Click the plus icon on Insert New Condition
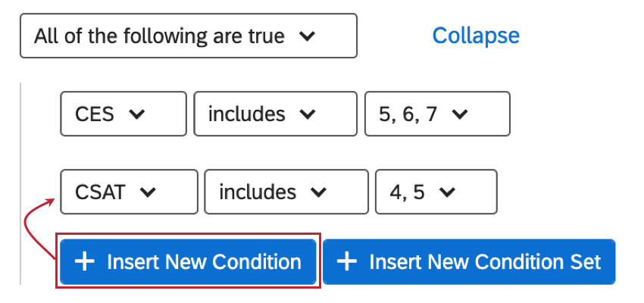Screen dimensions: 644x303 pos(86,262)
